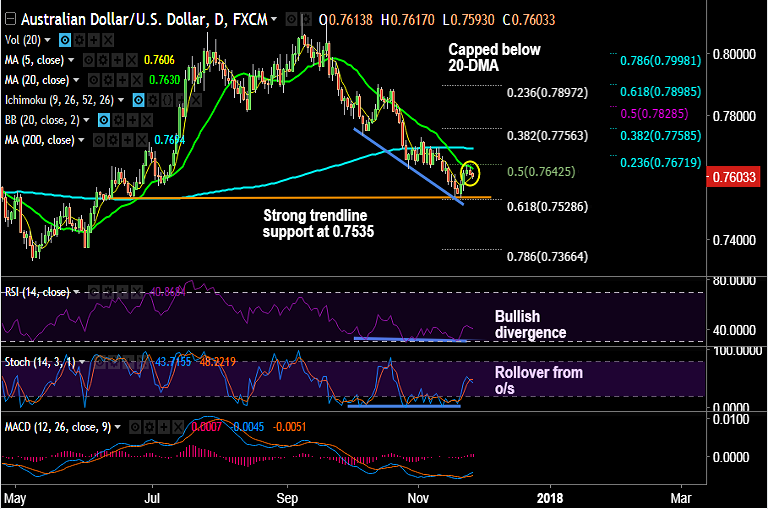Toggle visibility of MA (20, close)
This screenshot has width=768, height=511.
tap(94, 80)
